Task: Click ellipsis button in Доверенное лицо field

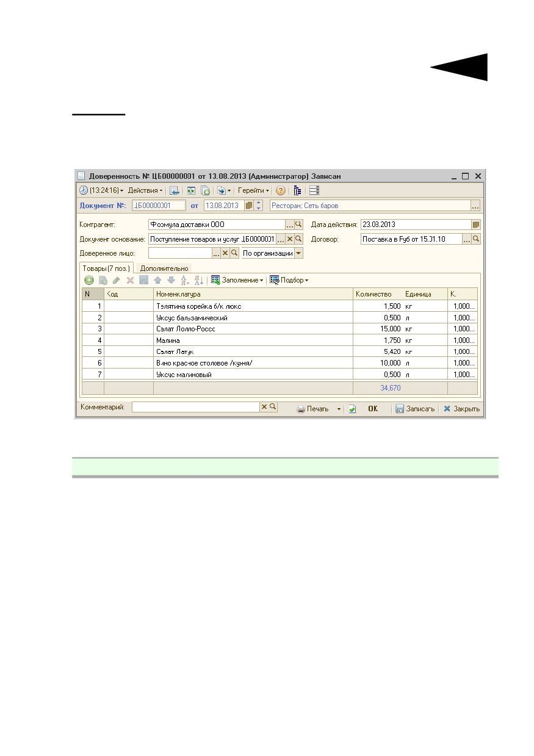Action: point(216,253)
